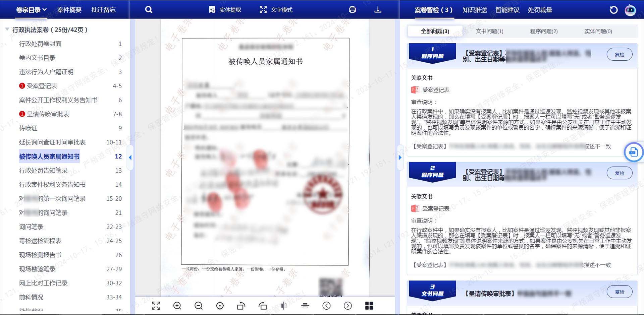644x315 pixels.
Task: Zoom in on the document page
Action: 177,306
